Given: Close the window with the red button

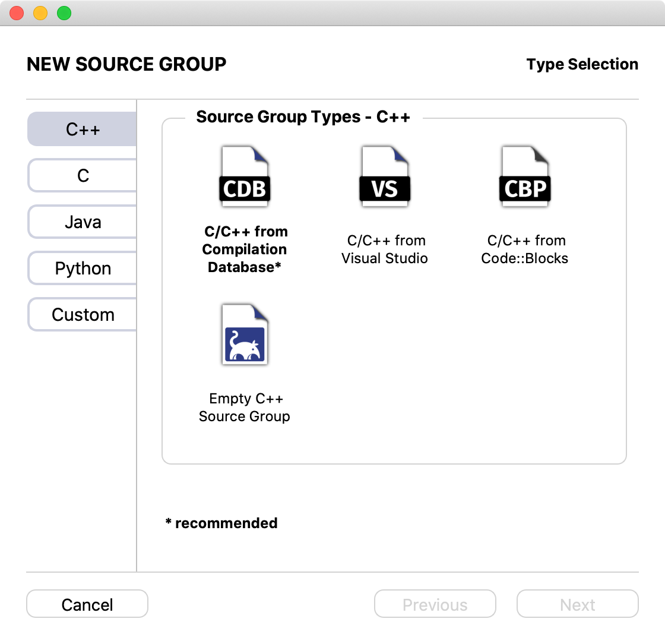Looking at the screenshot, I should tap(17, 13).
